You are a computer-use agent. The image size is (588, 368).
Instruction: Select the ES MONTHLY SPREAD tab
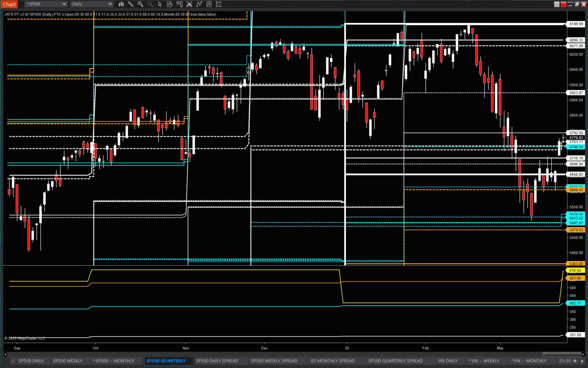[x=332, y=361]
